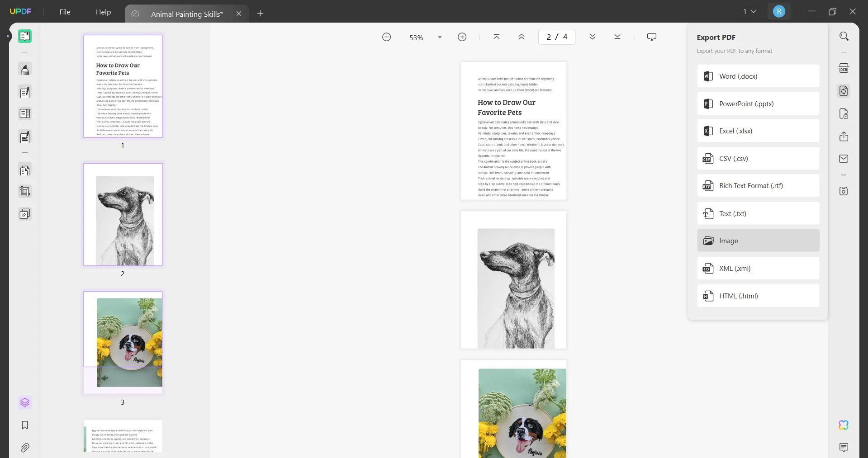Choose the Image export option
The width and height of the screenshot is (868, 458).
pos(758,241)
